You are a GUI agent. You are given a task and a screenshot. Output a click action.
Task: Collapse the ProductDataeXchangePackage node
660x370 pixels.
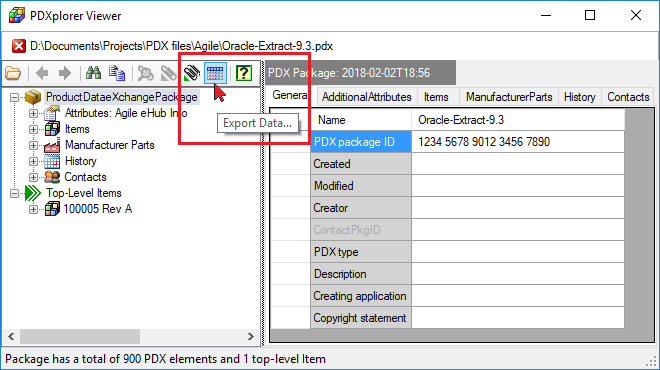pos(14,98)
